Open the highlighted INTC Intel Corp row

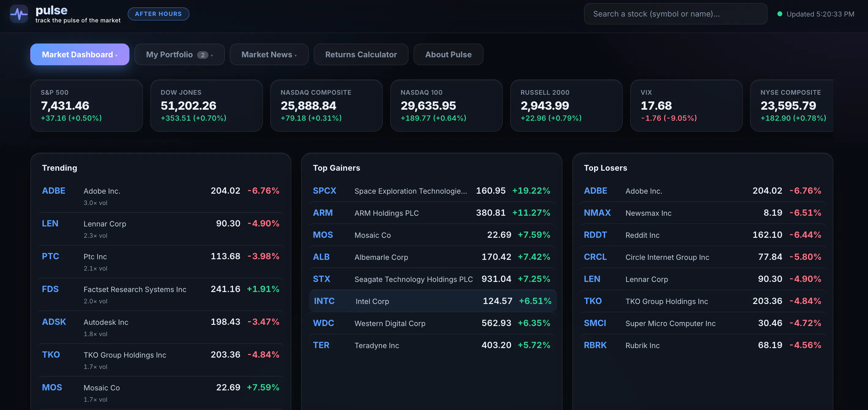(x=433, y=301)
